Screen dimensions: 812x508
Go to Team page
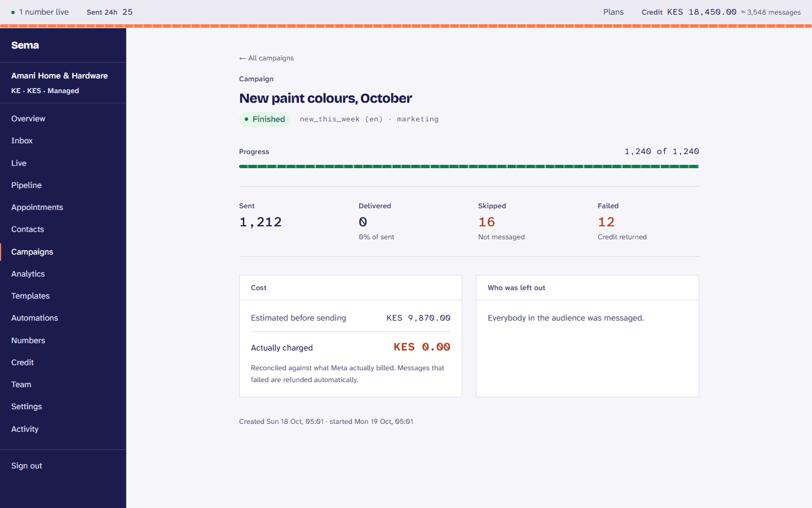pyautogui.click(x=21, y=384)
